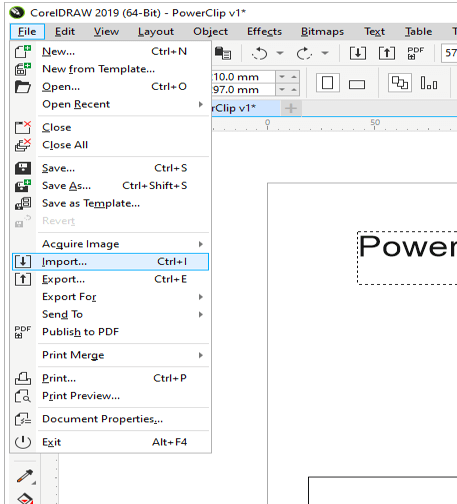The height and width of the screenshot is (504, 457).
Task: Click the Exit power icon
Action: pos(23,442)
